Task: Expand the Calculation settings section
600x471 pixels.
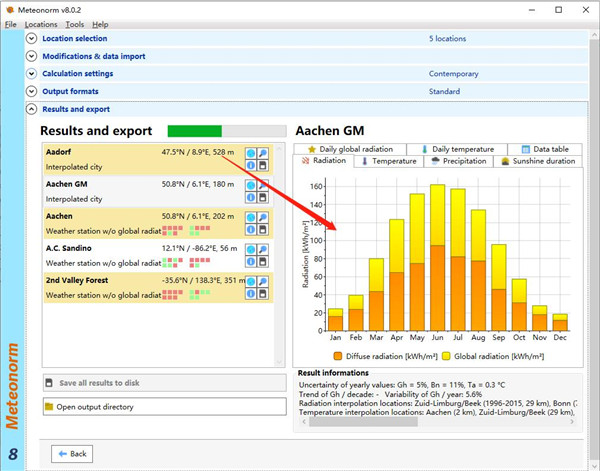Action: point(32,73)
